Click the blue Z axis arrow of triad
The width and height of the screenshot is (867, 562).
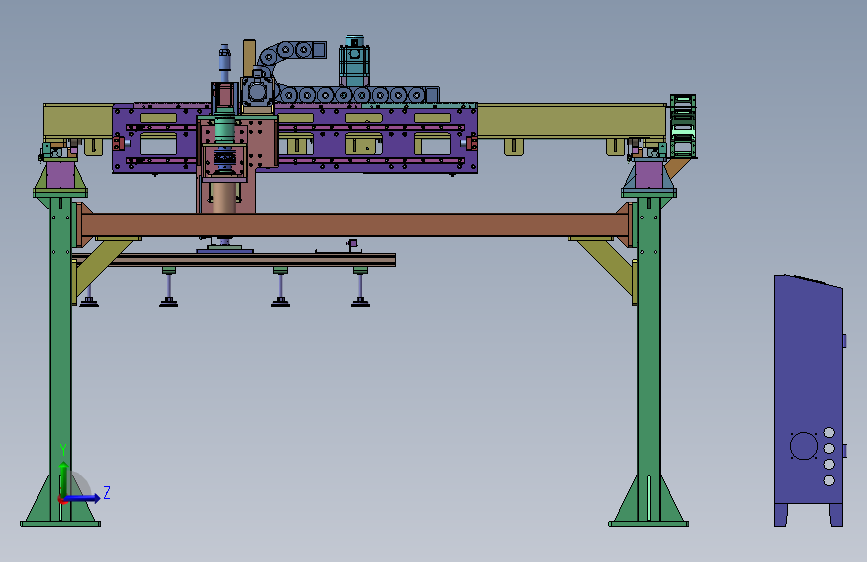coord(83,498)
